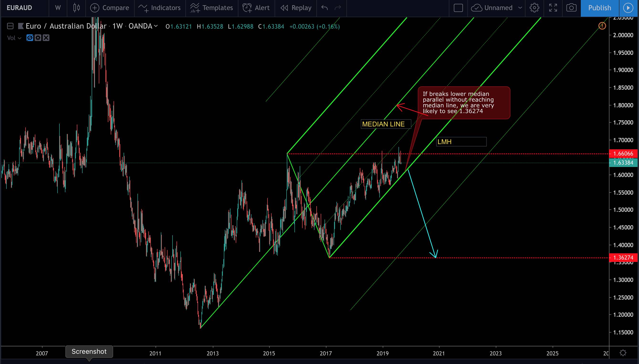Open the Indicators menu

tap(159, 8)
